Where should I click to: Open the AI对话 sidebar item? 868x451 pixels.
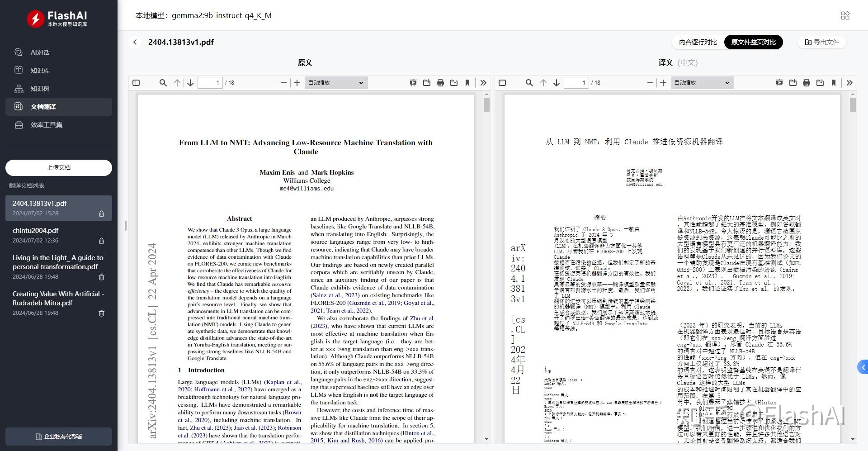pyautogui.click(x=59, y=52)
